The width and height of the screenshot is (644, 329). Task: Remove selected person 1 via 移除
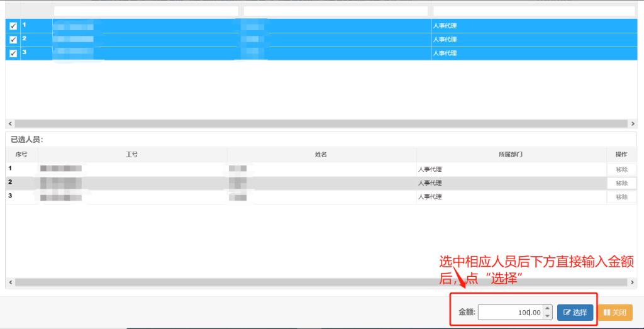coord(621,169)
